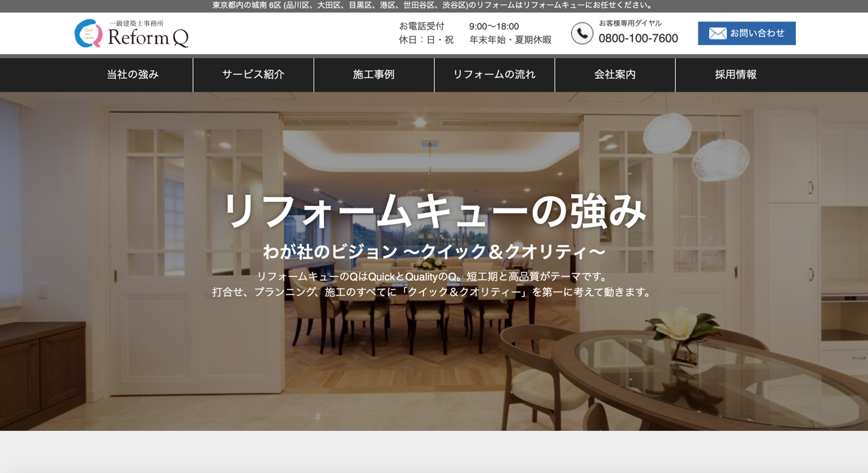Click the 年末年始・夏期休暇 holiday text
Image resolution: width=868 pixels, height=473 pixels.
tap(510, 40)
